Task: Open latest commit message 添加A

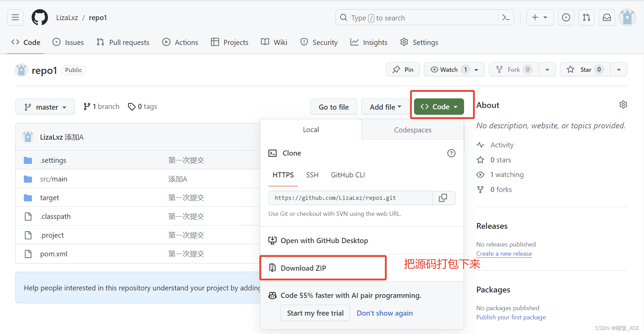Action: (74, 137)
